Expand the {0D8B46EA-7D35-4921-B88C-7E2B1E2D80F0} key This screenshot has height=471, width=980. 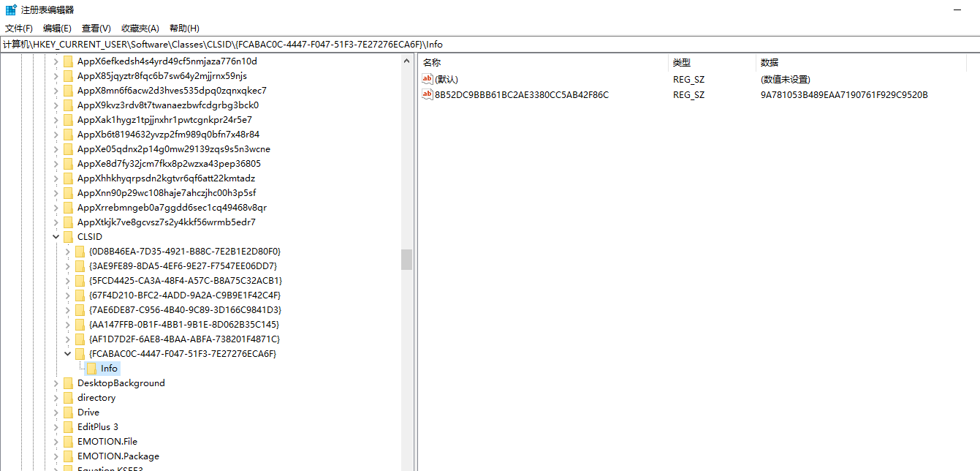tap(68, 252)
